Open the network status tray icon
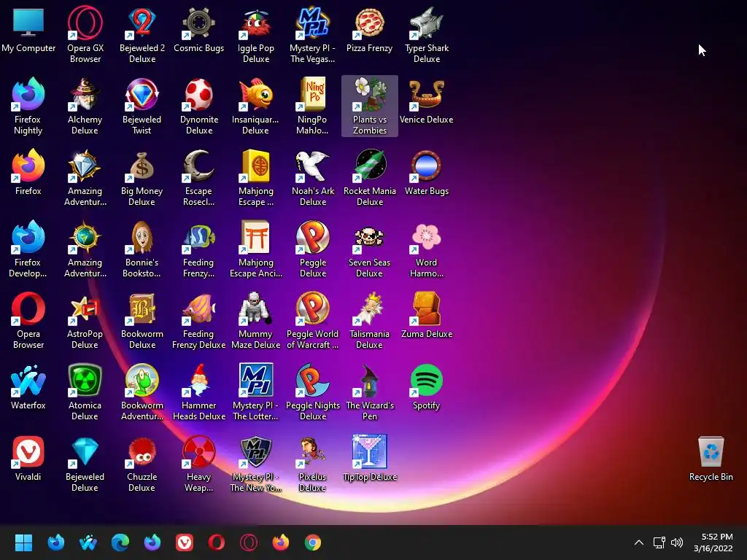747x560 pixels. tap(659, 542)
